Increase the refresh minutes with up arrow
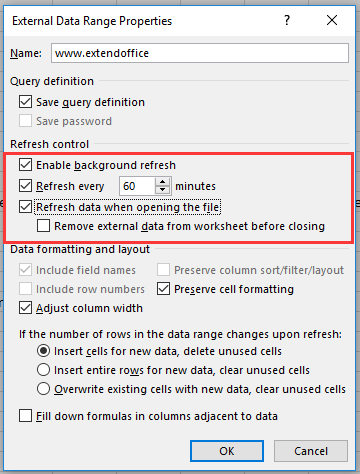This screenshot has width=360, height=474. 162,182
